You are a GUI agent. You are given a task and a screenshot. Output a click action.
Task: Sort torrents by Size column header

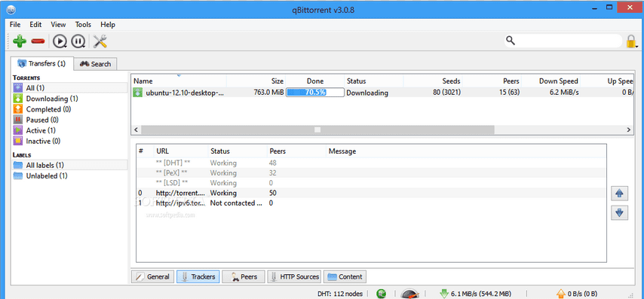click(256, 81)
